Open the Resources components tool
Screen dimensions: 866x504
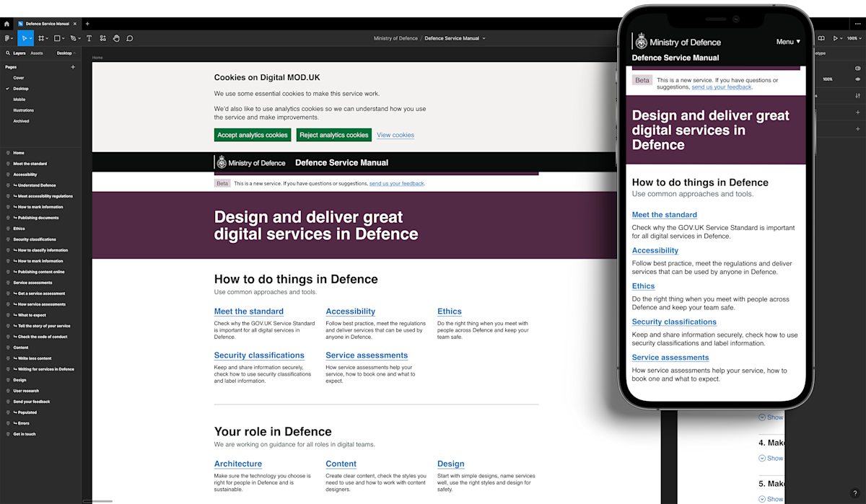[x=103, y=38]
